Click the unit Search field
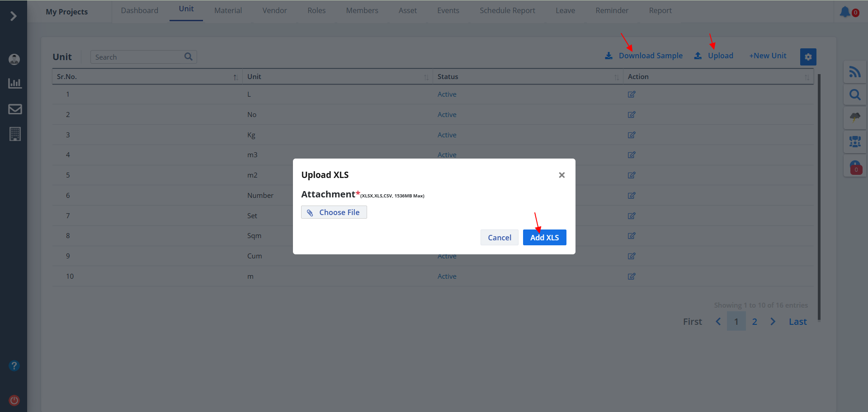 coord(137,57)
